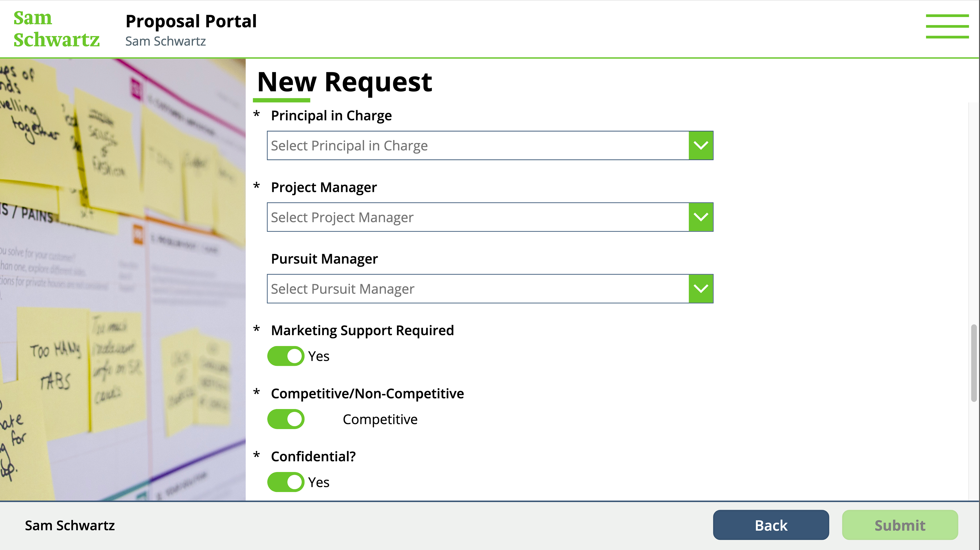This screenshot has width=980, height=550.
Task: Click the Sam Schwartz footer name
Action: [x=70, y=525]
